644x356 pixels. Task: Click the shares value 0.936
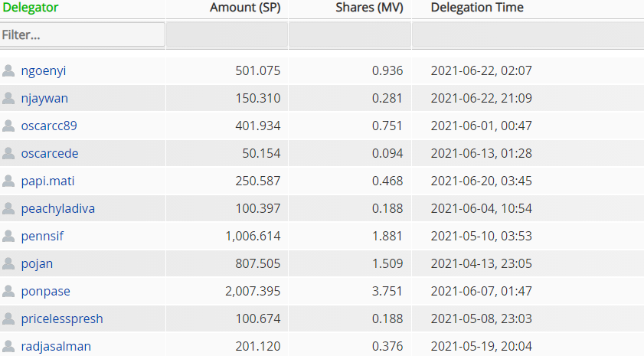click(387, 70)
